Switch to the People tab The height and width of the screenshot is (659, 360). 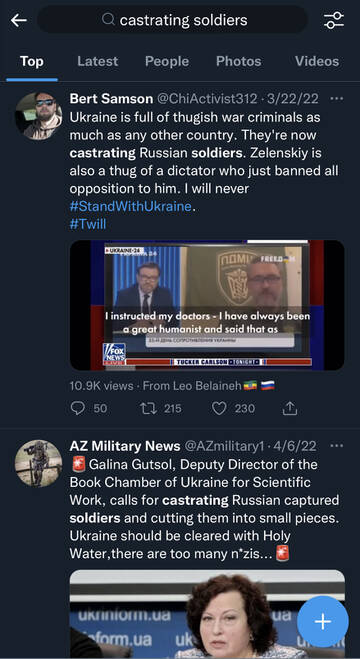(x=167, y=61)
